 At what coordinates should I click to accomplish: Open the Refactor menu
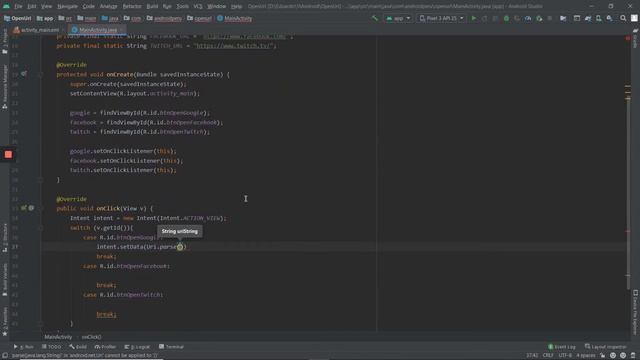tap(132, 7)
